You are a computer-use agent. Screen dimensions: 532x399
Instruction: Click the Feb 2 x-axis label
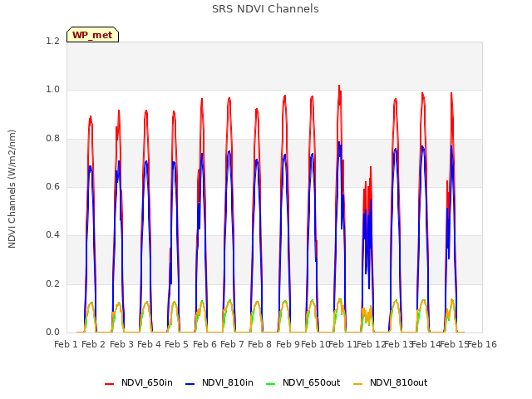94,345
